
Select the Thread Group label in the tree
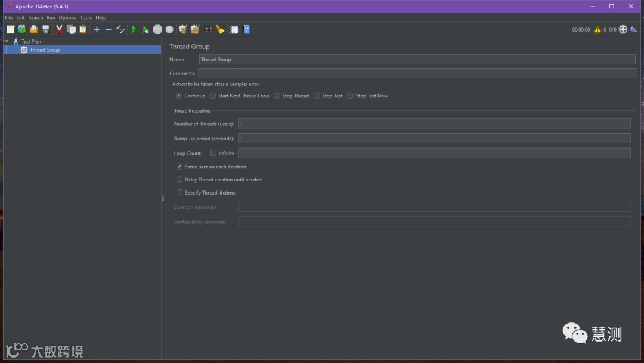pyautogui.click(x=45, y=50)
